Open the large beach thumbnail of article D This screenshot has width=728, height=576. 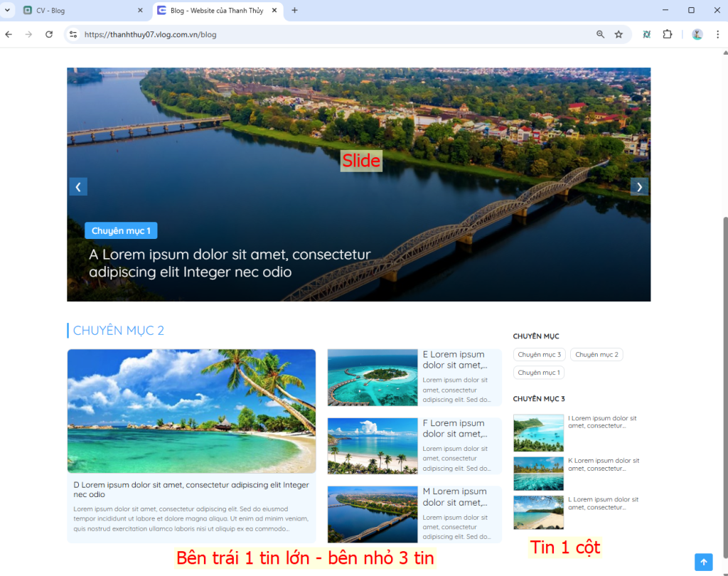click(191, 411)
